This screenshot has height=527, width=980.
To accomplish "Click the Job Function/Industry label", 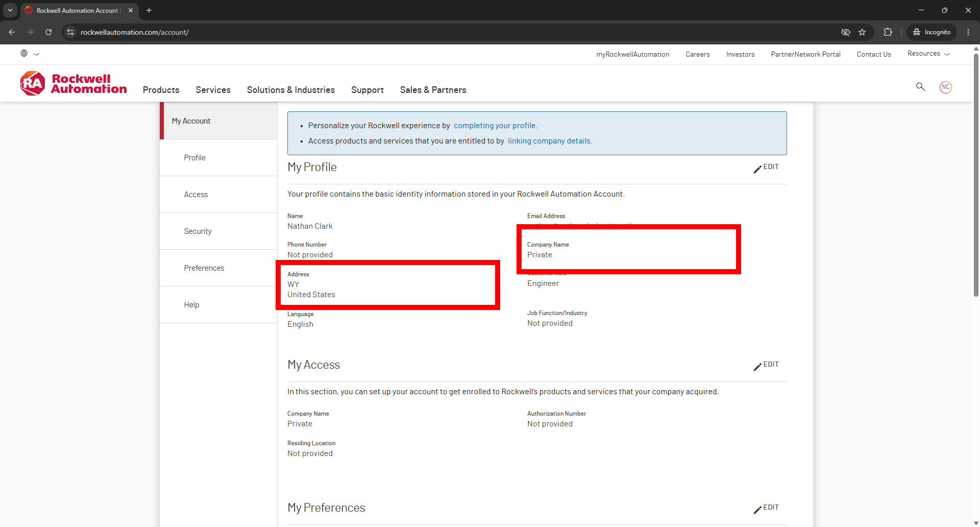I will point(557,313).
